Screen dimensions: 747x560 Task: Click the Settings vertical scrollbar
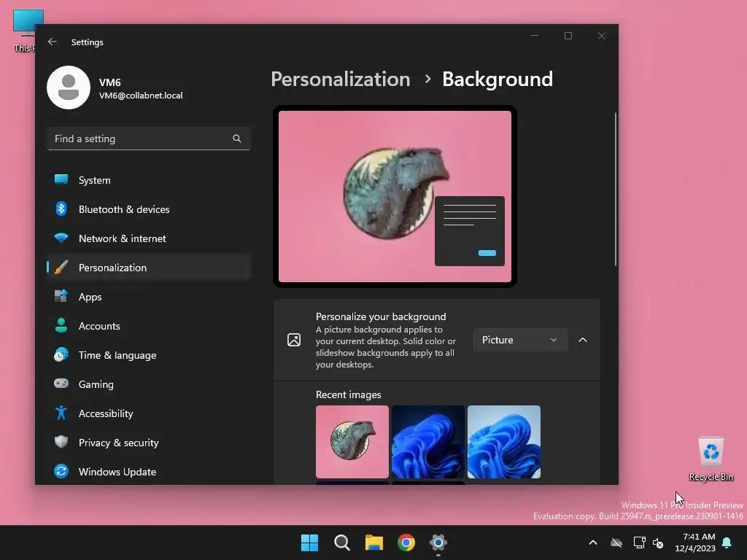point(616,189)
